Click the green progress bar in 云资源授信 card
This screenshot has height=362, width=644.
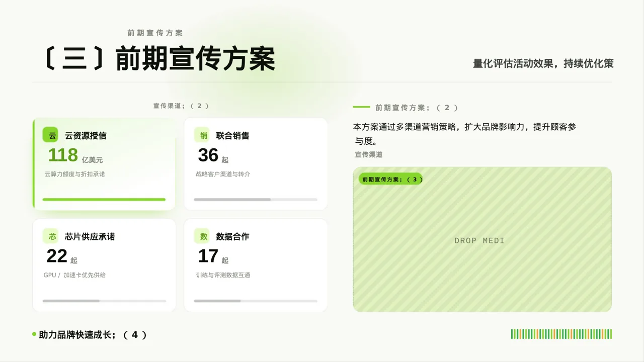(104, 200)
